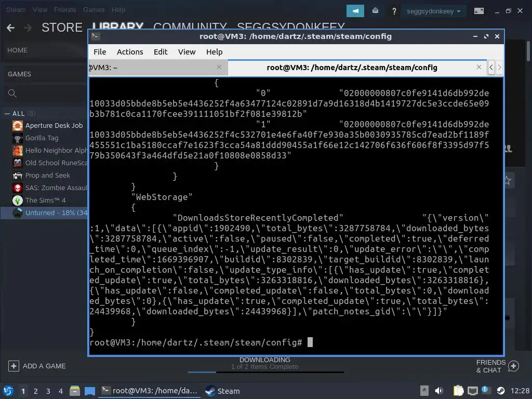The height and width of the screenshot is (399, 532).
Task: Go back with Steam's back arrow
Action: click(x=10, y=28)
